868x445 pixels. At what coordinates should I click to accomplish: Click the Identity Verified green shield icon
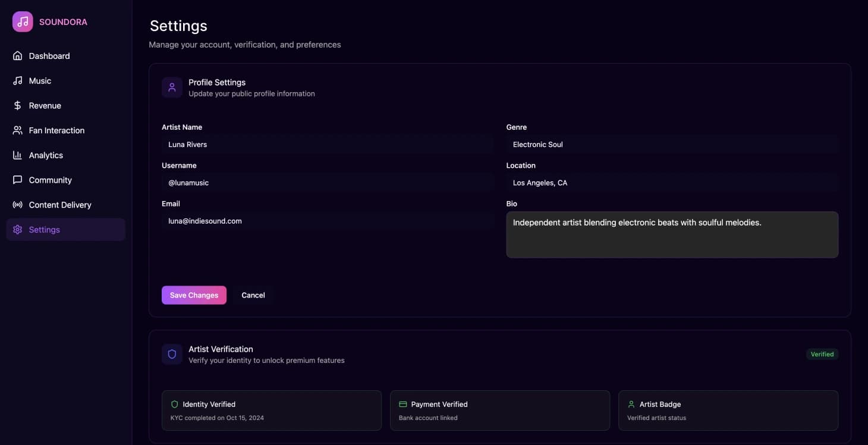coord(174,404)
